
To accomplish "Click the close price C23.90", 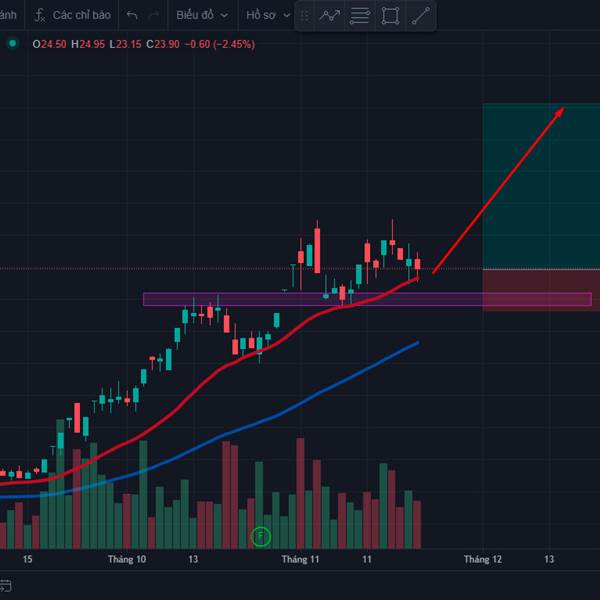I will coord(163,44).
